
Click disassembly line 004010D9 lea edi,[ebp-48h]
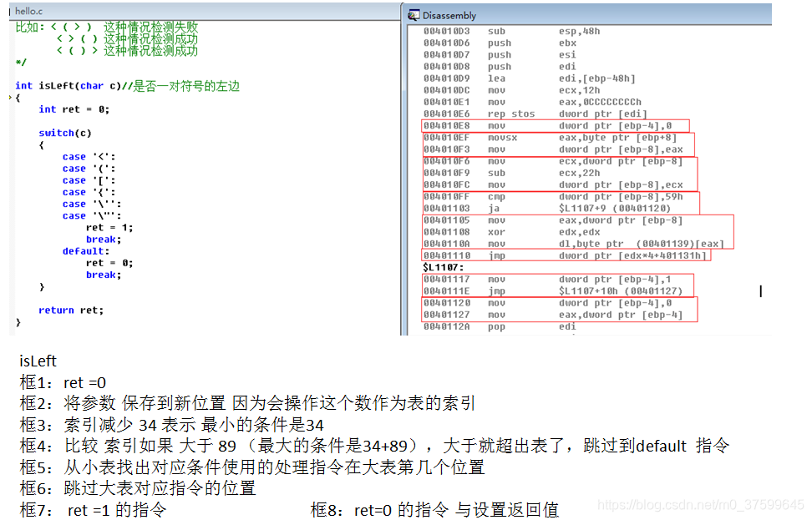click(530, 78)
